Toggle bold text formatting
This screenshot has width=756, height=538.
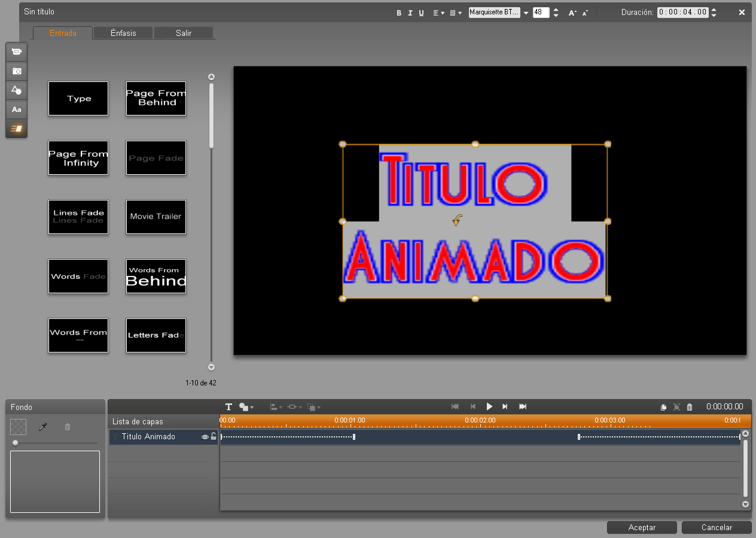(x=399, y=13)
